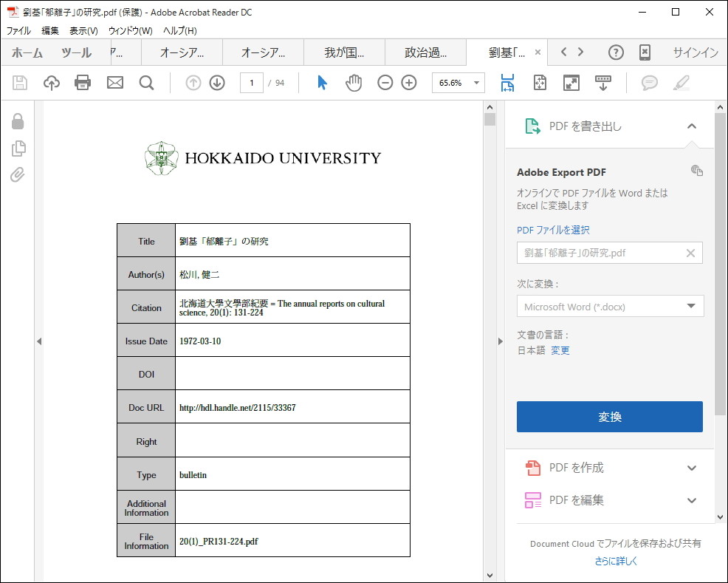The width and height of the screenshot is (728, 583).
Task: Open the page thumbnails panel
Action: click(x=18, y=149)
